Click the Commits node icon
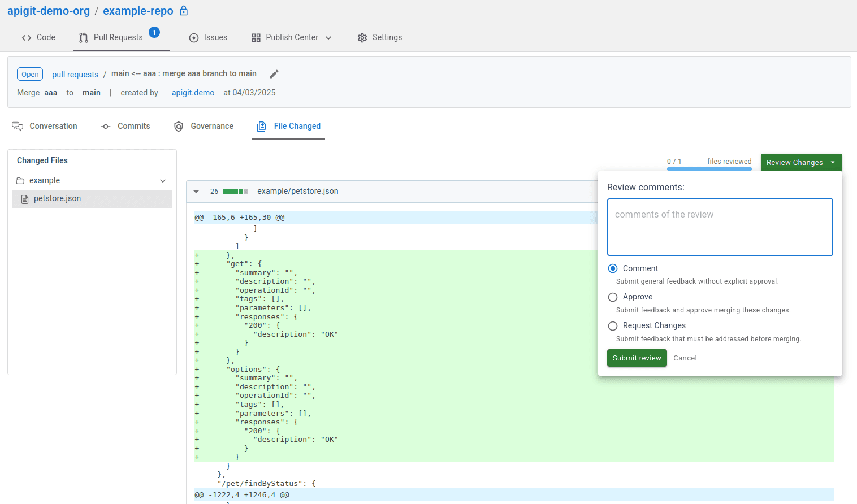The height and width of the screenshot is (504, 857). coord(106,127)
